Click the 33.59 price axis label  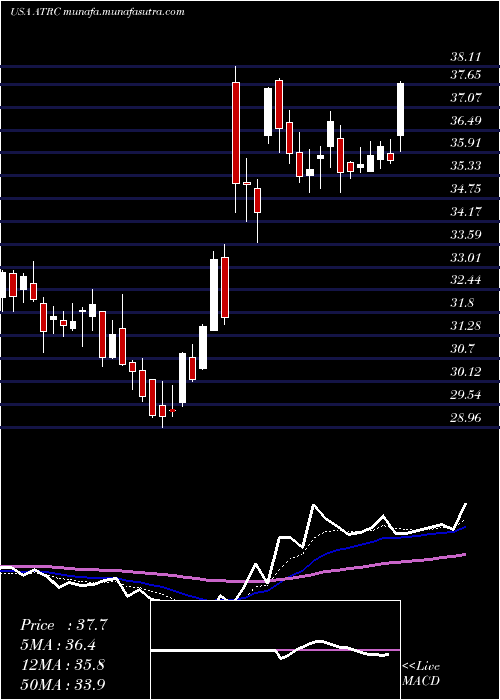(x=465, y=234)
